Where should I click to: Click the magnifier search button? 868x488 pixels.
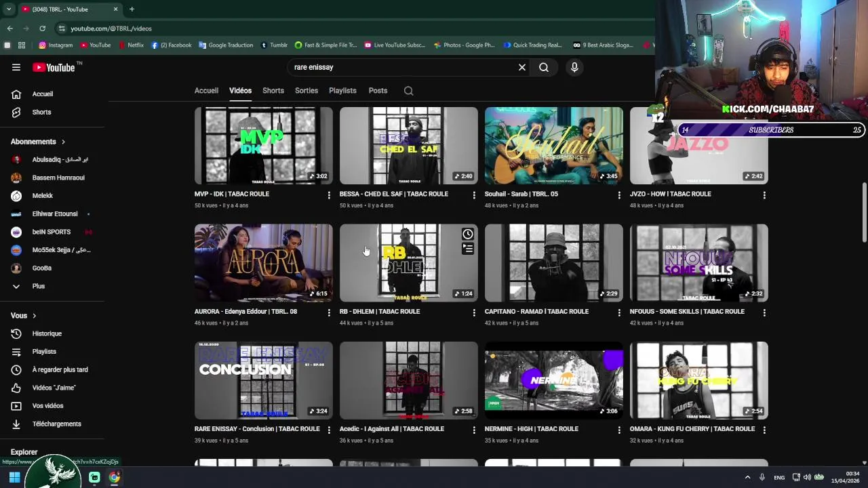click(x=544, y=67)
